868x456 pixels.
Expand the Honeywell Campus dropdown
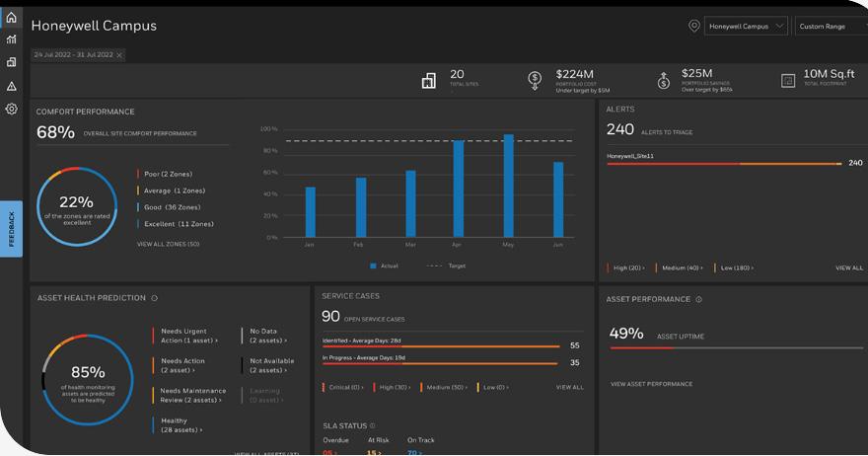pyautogui.click(x=746, y=26)
